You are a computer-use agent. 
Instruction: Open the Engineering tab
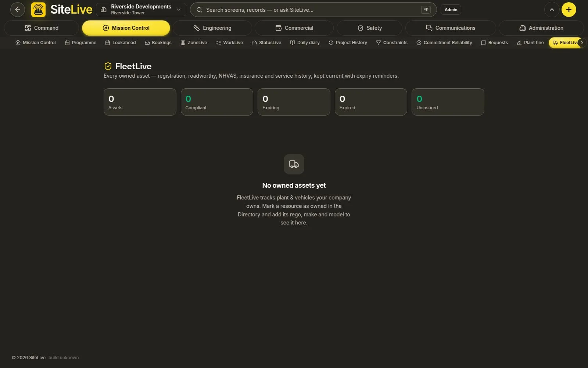pyautogui.click(x=212, y=28)
